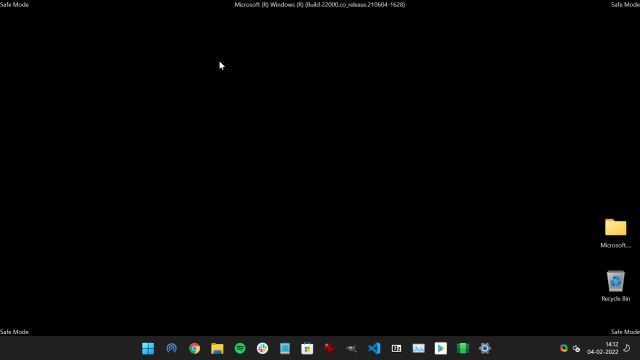Click the network status tray icon

pyautogui.click(x=576, y=349)
